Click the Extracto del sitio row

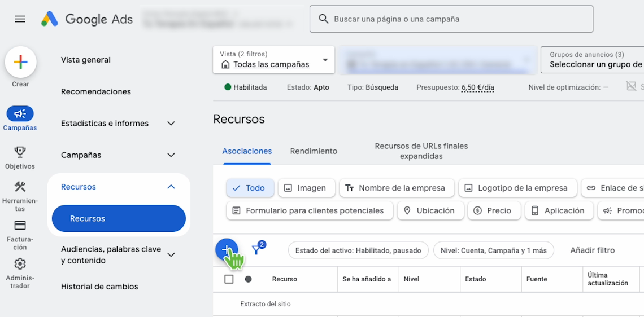[x=266, y=304]
